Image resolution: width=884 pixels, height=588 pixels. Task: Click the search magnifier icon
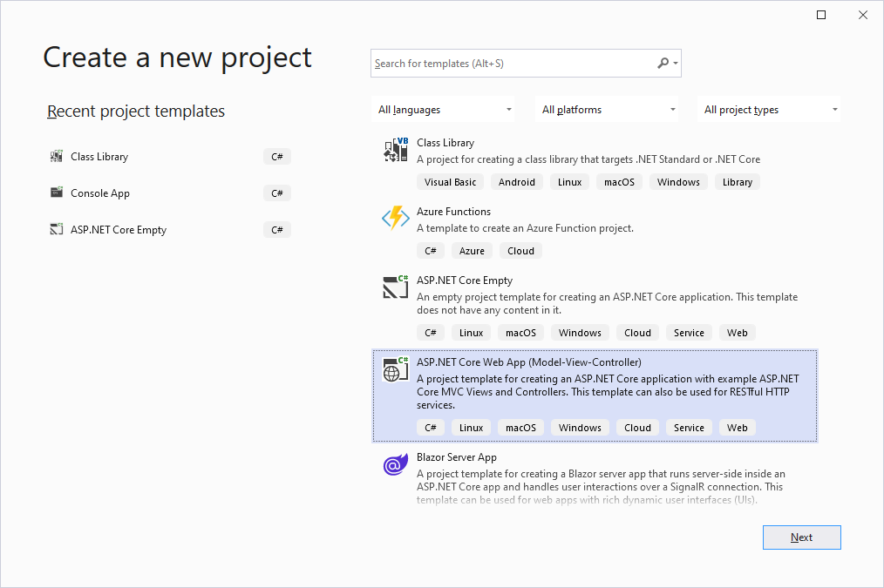pyautogui.click(x=663, y=63)
